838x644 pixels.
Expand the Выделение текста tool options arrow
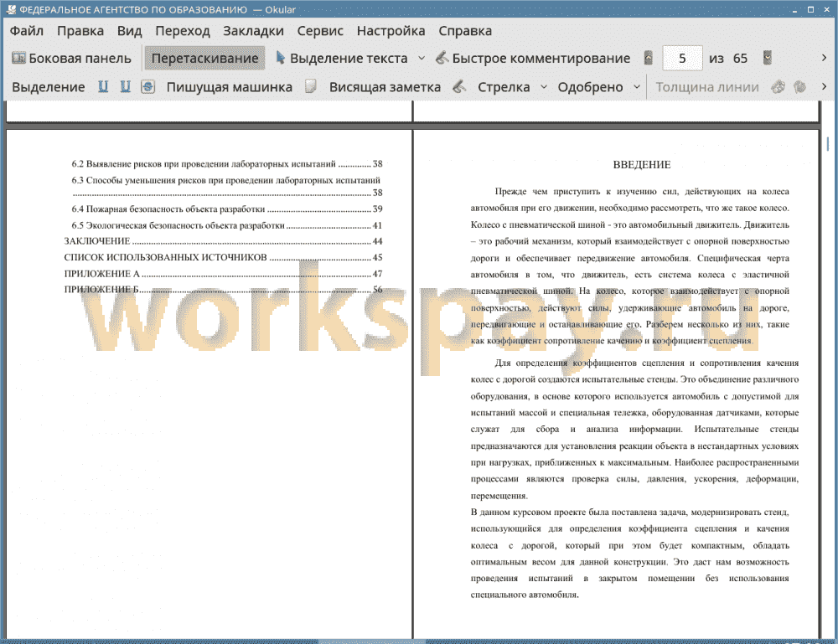click(422, 59)
